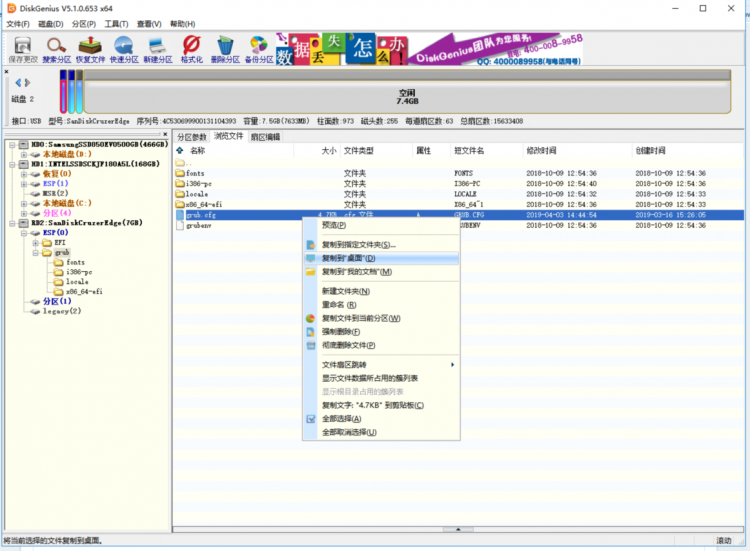Image resolution: width=750 pixels, height=551 pixels.
Task: Expand the EFI folder node
Action: (x=35, y=243)
